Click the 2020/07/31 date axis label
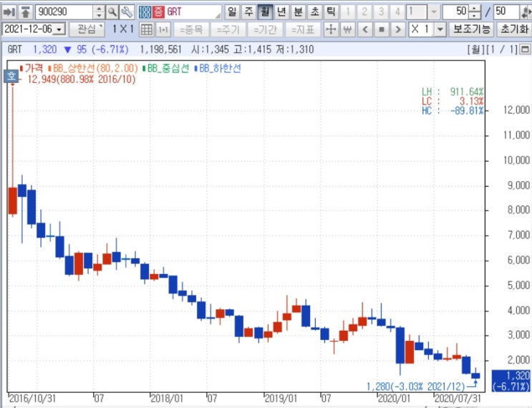Viewport: 532px width, 408px height. pos(458,398)
